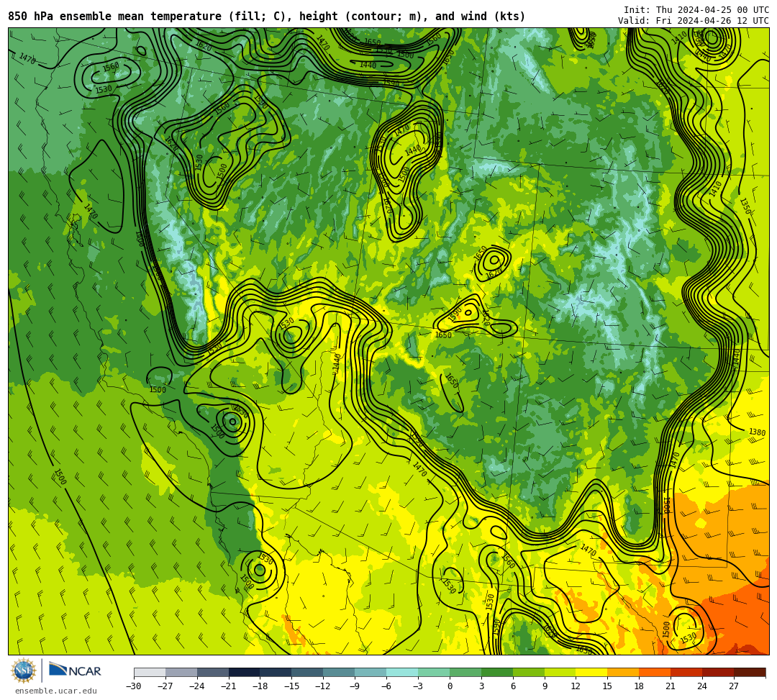Click the lightest gray swatch at -30
Screen dimensions: 777x700
coord(150,672)
